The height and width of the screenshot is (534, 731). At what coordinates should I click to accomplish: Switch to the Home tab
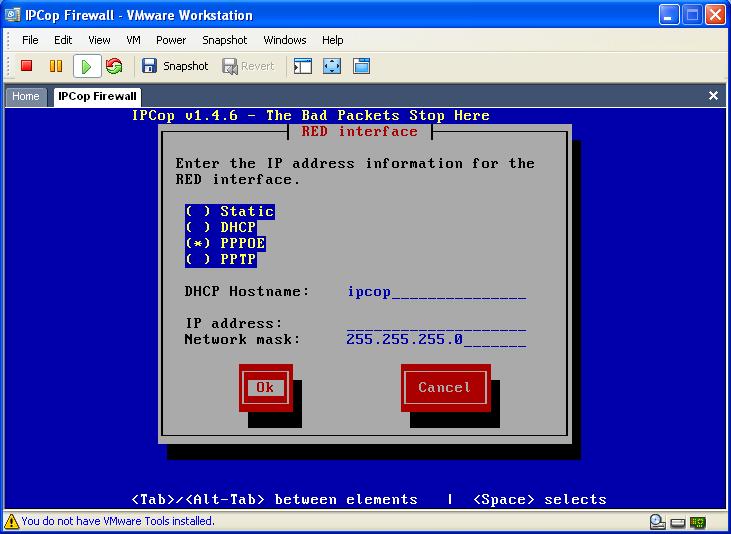26,97
